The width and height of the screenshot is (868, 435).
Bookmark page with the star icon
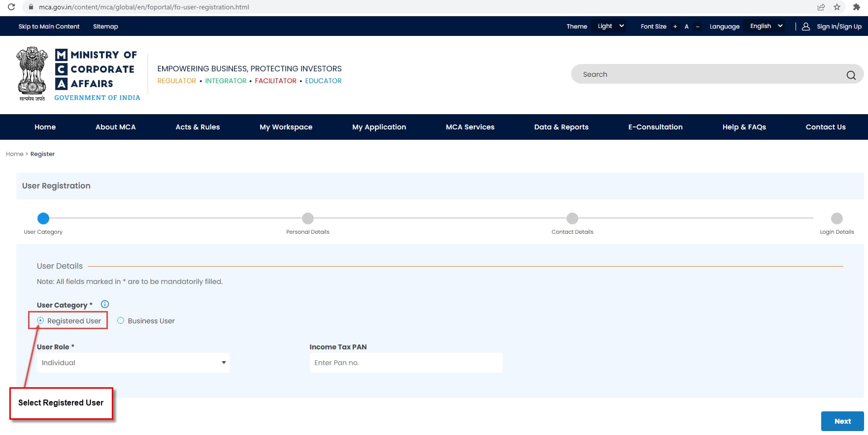[x=837, y=7]
